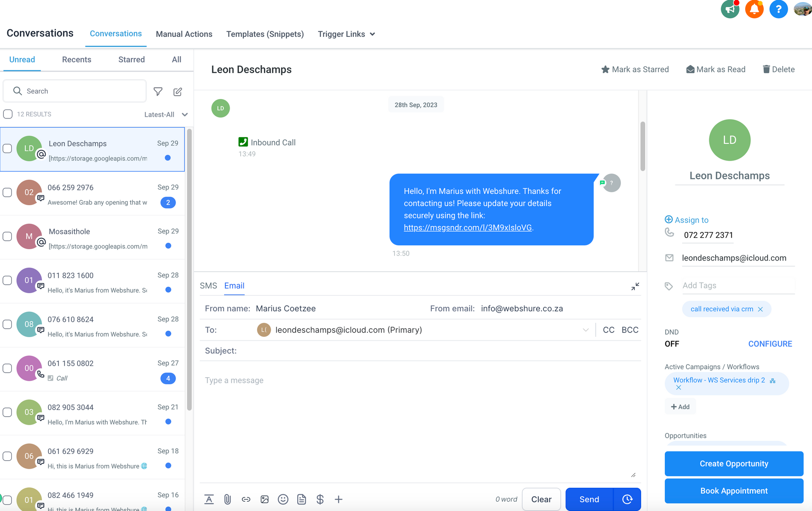This screenshot has height=511, width=812.
Task: Open the Latest-All sort dropdown
Action: click(x=166, y=115)
